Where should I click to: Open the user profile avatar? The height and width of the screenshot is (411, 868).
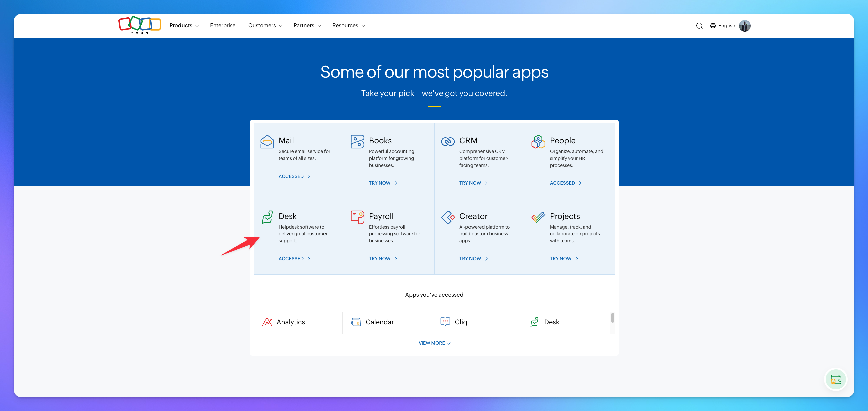pyautogui.click(x=744, y=26)
